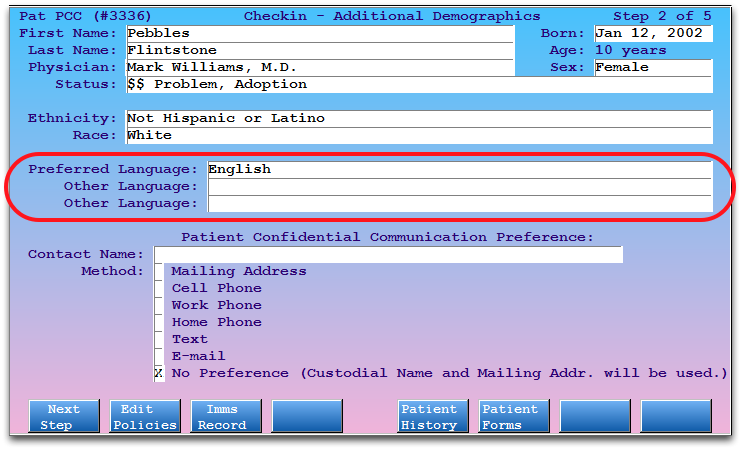Check the E-mail method box
This screenshot has height=449, width=741.
coord(159,356)
